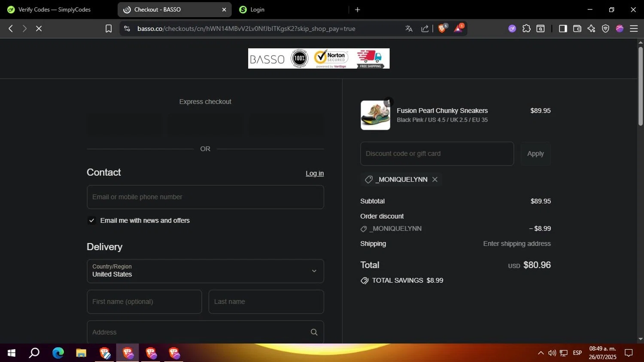Focus the Address field
The width and height of the screenshot is (644, 362).
click(x=205, y=332)
